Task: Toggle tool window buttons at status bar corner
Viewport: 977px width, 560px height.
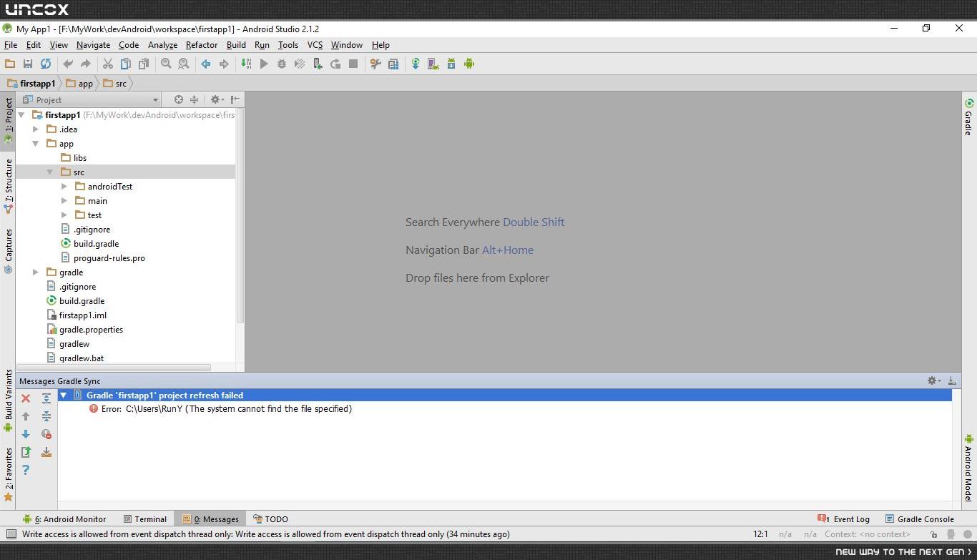Action: click(x=11, y=534)
